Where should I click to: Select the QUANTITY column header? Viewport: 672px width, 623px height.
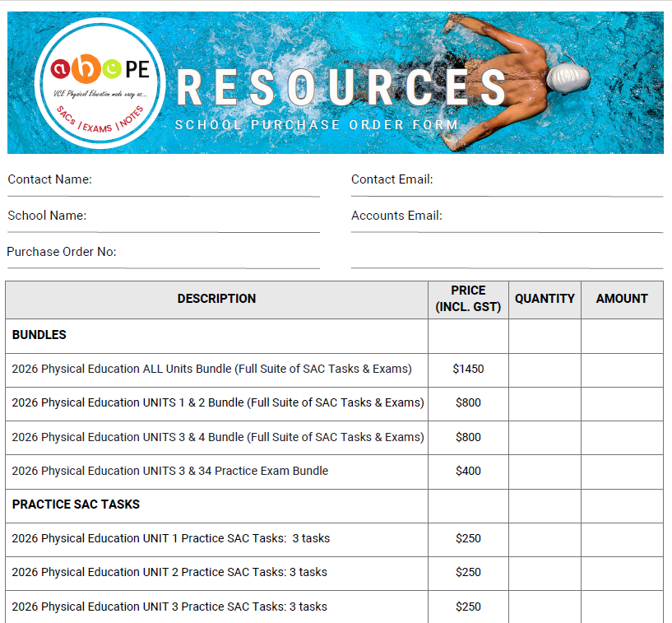pyautogui.click(x=545, y=300)
